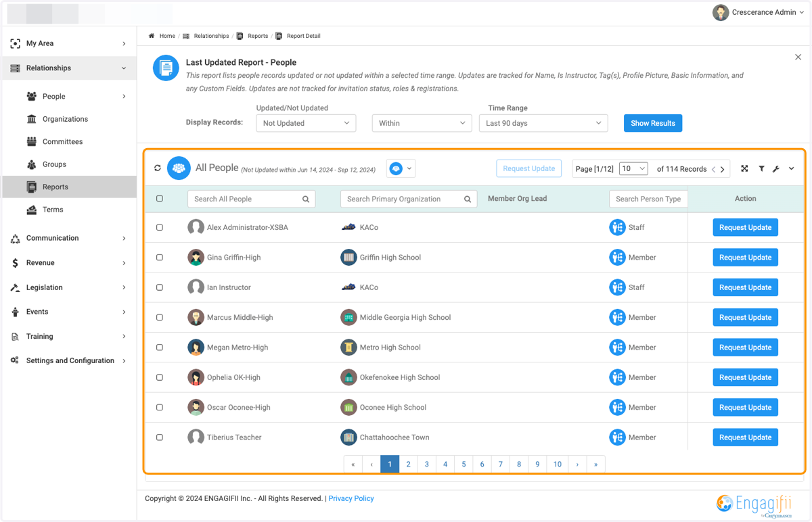Check the box for Gina Griffin-High
Screen dimensions: 812x522
(x=160, y=257)
